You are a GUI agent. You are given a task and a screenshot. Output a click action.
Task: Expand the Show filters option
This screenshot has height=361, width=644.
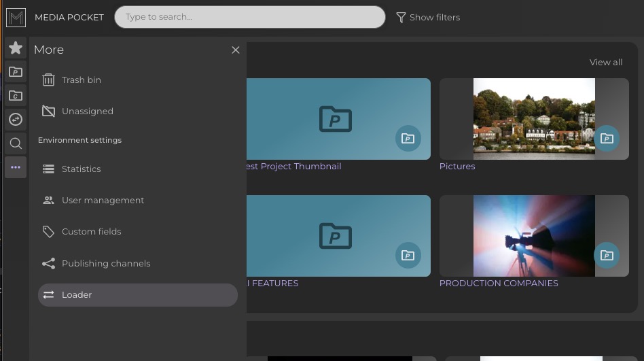coord(428,17)
